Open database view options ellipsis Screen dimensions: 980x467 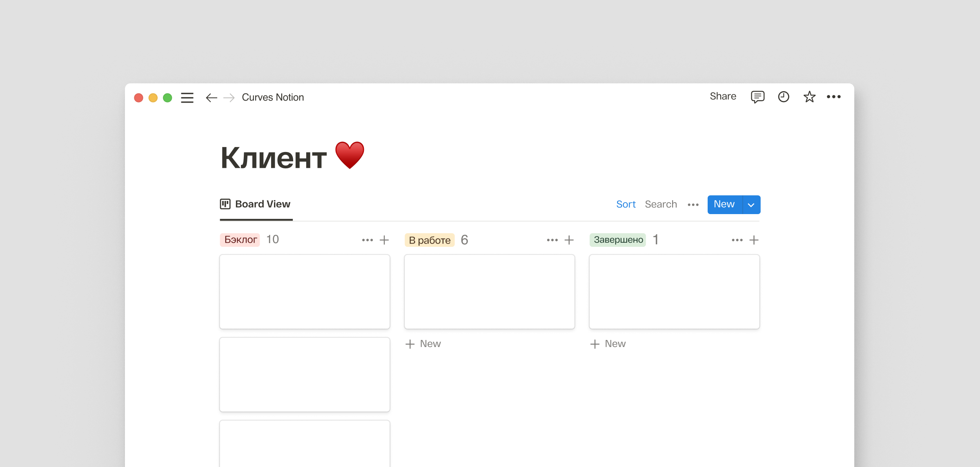point(693,205)
